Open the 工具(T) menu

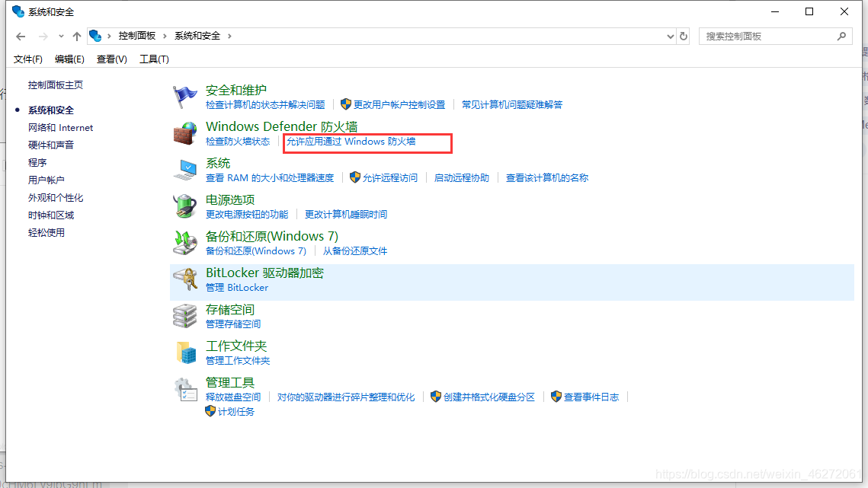point(154,59)
